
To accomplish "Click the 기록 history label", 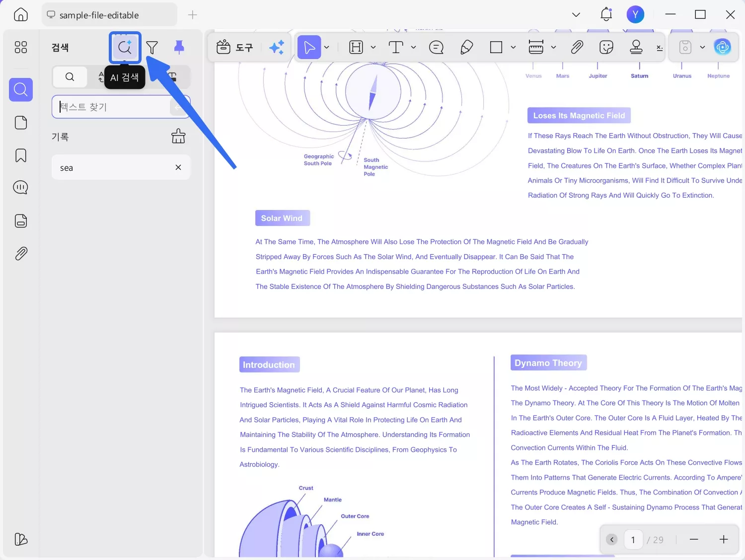I will tap(60, 137).
